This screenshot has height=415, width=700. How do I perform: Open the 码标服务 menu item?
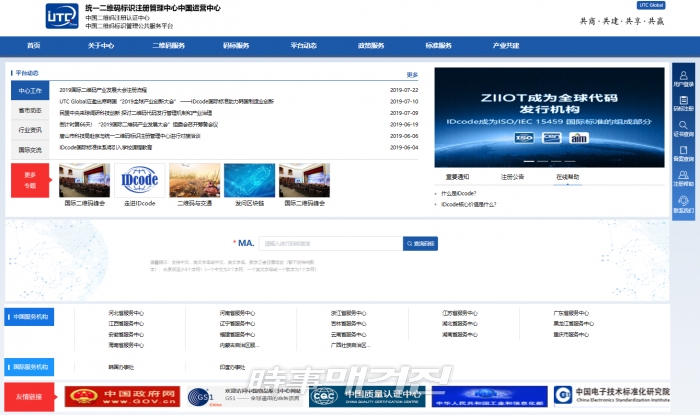click(x=236, y=46)
